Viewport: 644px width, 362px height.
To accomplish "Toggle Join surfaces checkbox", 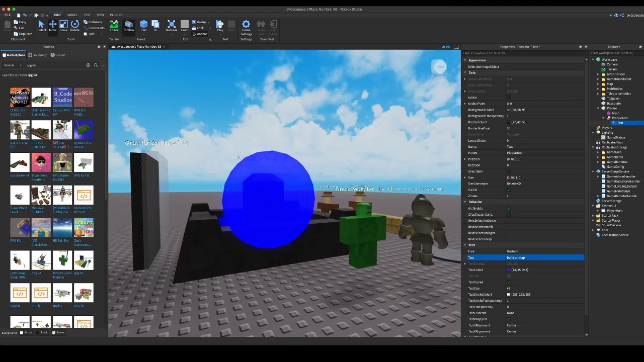I will click(x=89, y=34).
